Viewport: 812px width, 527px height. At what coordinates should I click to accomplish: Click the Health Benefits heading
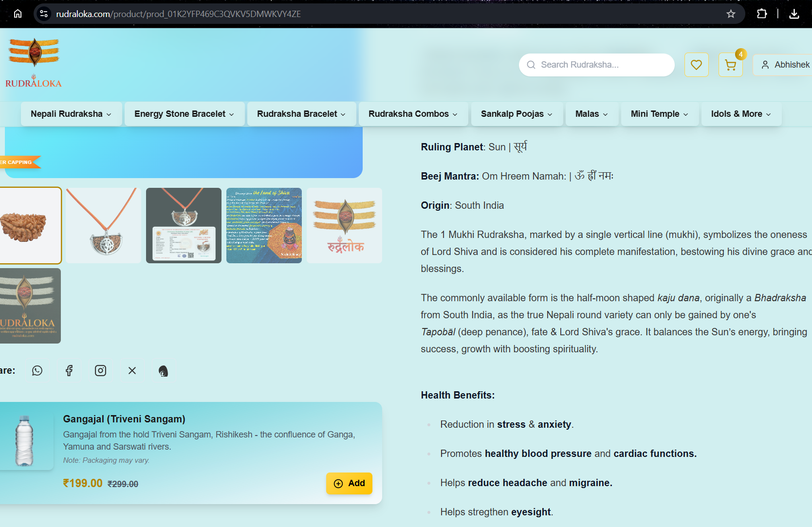(458, 395)
